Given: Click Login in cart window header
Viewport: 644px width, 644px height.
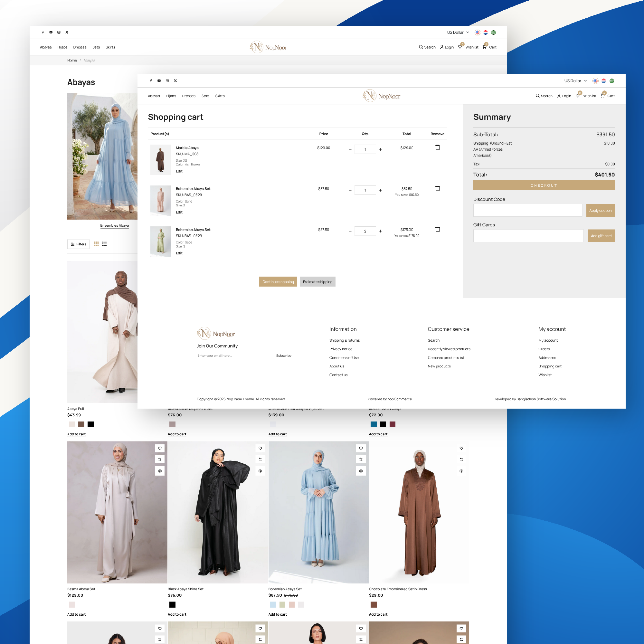Looking at the screenshot, I should (564, 96).
